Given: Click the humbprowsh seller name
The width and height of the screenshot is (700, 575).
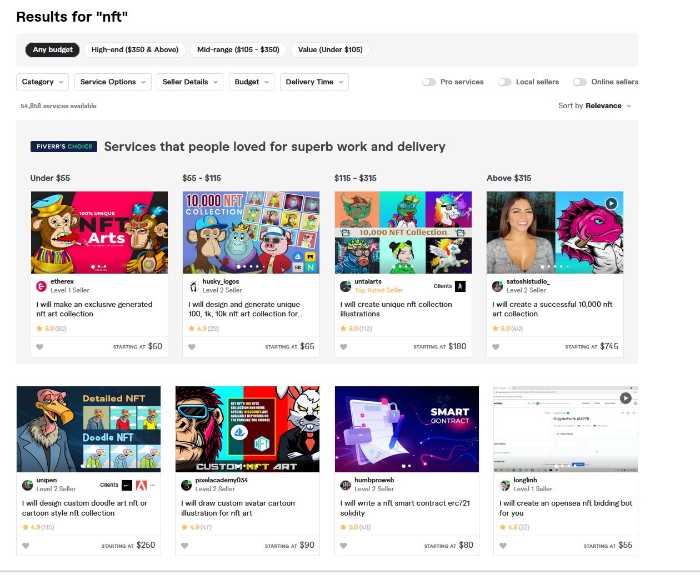Looking at the screenshot, I should (374, 480).
